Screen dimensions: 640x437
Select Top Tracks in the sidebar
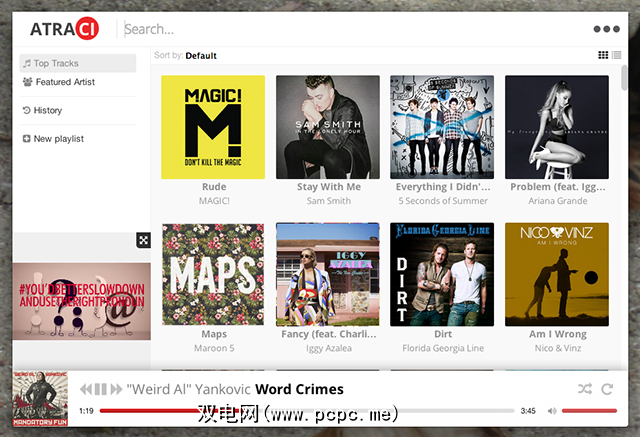pyautogui.click(x=78, y=63)
